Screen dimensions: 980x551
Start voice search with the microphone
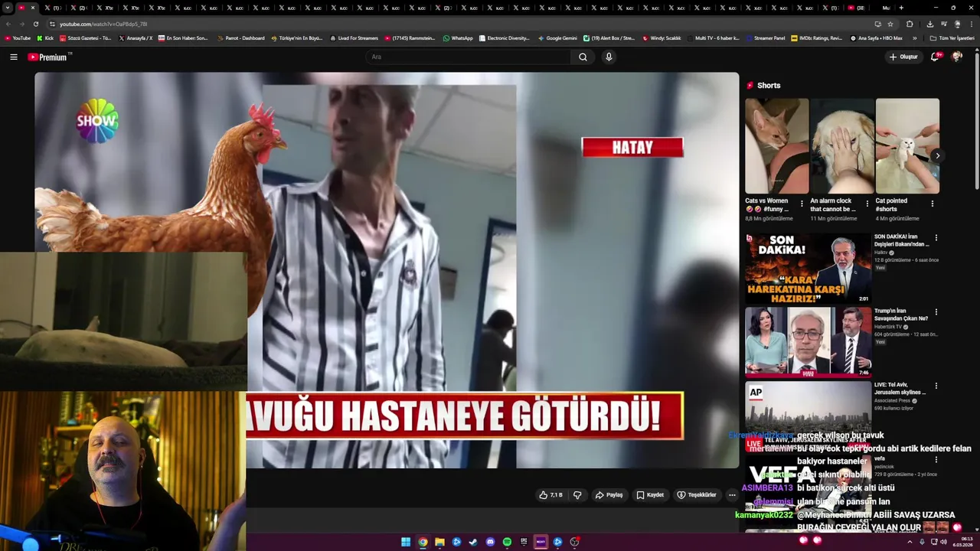(x=609, y=57)
